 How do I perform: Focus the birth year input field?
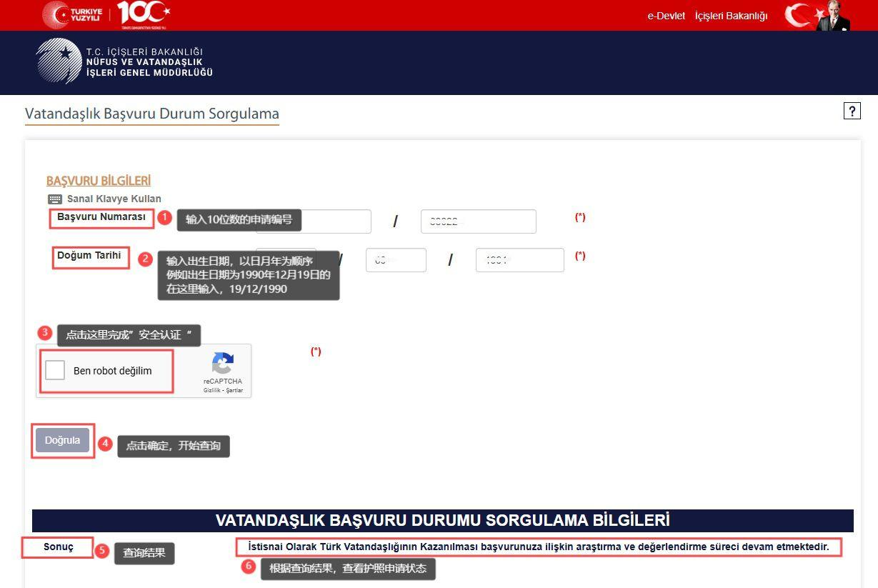pyautogui.click(x=519, y=260)
